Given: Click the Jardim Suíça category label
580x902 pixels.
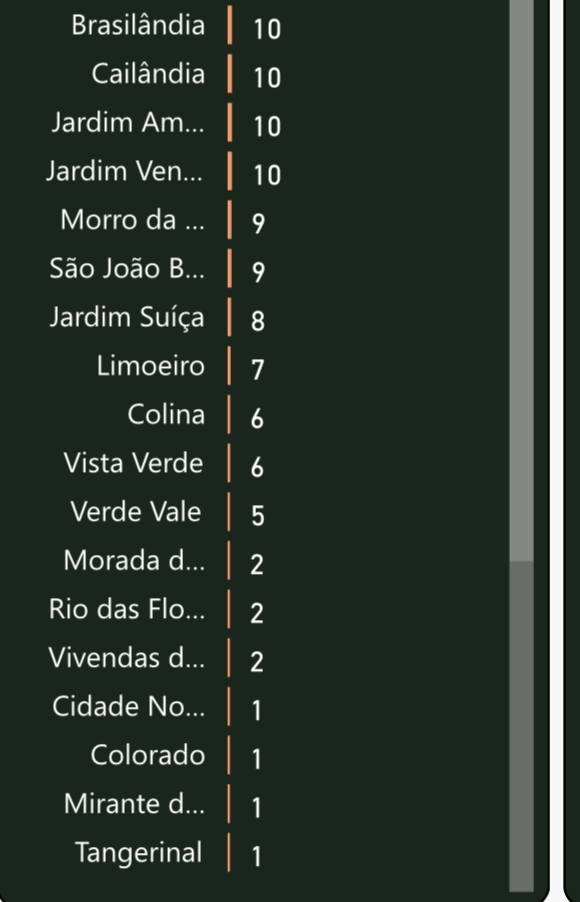Looking at the screenshot, I should click(x=127, y=318).
